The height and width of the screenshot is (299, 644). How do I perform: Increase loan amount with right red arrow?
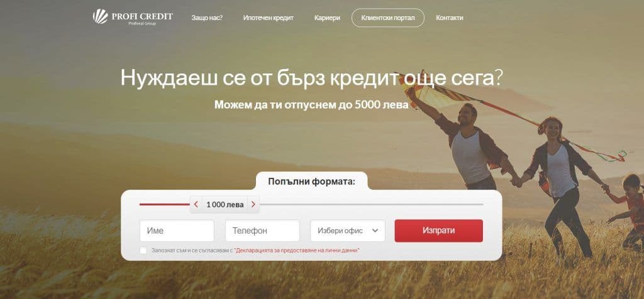[x=253, y=204]
